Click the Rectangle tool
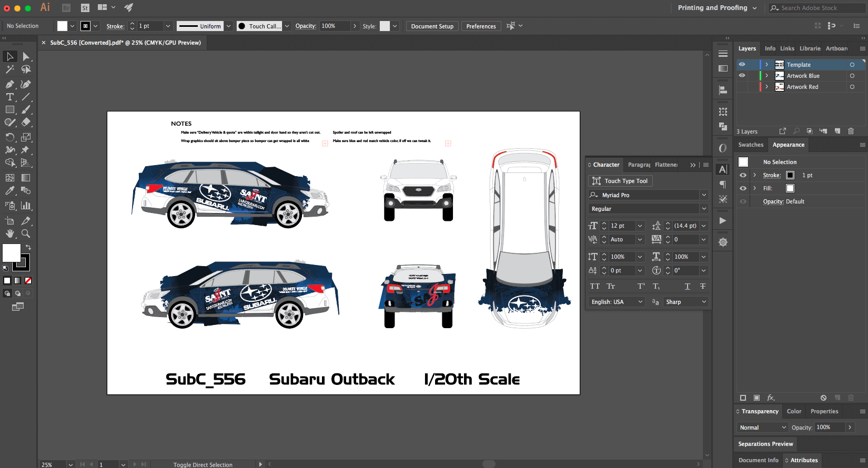Viewport: 868px width, 468px height. [9, 109]
